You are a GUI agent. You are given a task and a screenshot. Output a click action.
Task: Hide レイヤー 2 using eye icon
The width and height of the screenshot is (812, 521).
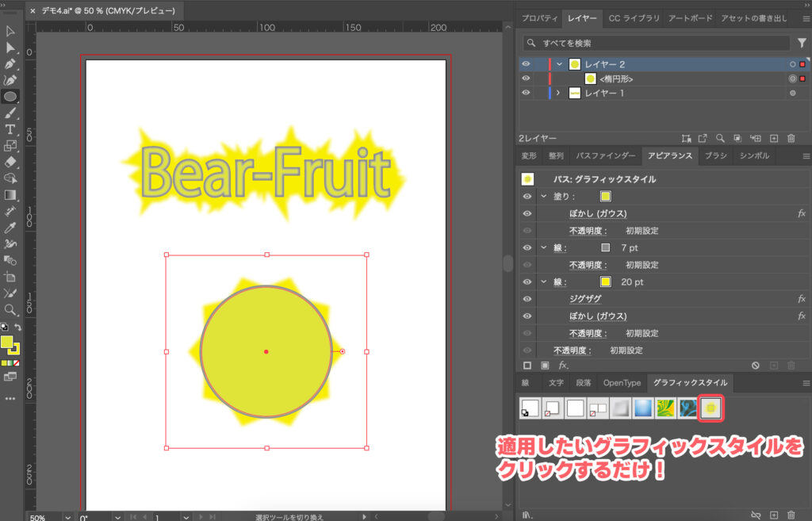pyautogui.click(x=526, y=64)
